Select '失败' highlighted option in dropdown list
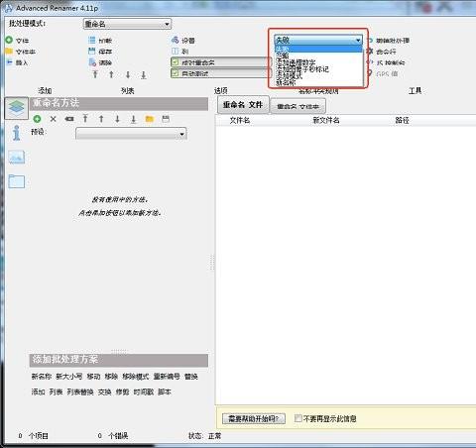Viewport: 476px width, 448px height. 318,49
